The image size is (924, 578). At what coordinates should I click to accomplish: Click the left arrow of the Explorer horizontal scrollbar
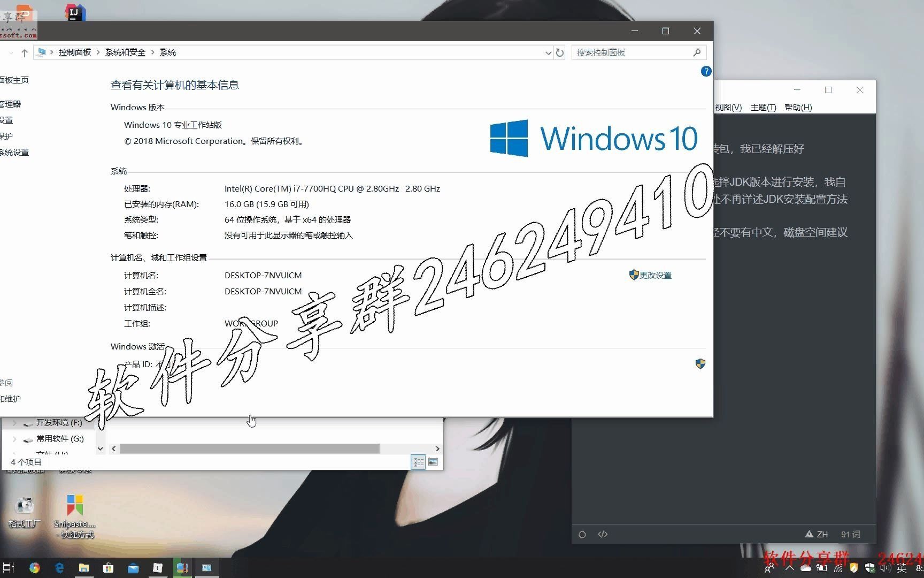[x=114, y=448]
